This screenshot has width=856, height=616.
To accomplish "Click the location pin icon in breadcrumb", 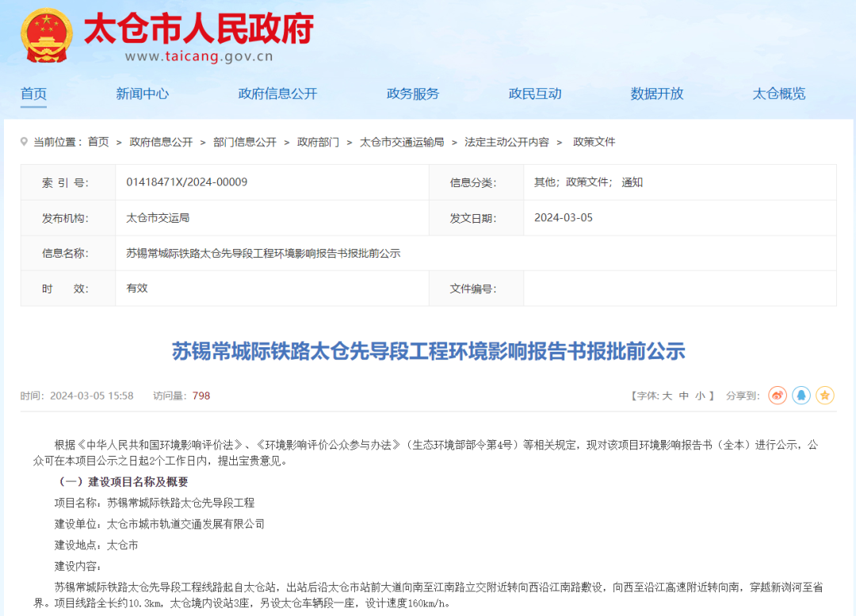I will click(24, 142).
